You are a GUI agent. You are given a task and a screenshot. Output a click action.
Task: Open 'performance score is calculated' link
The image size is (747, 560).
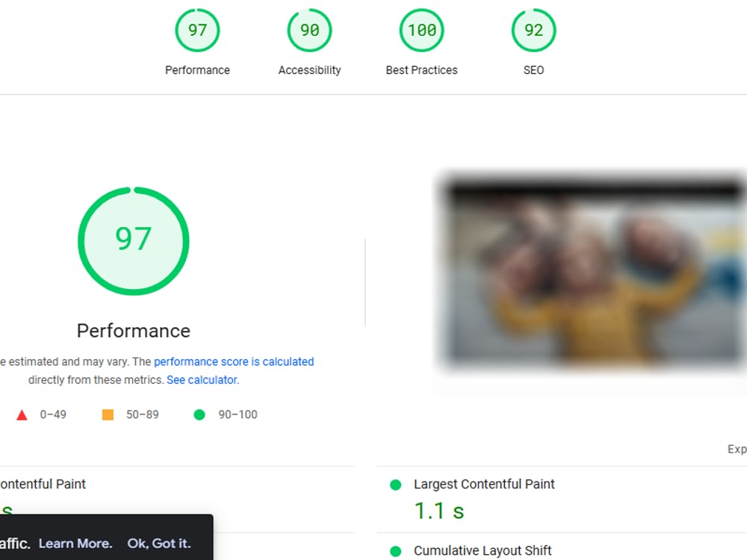click(x=234, y=362)
